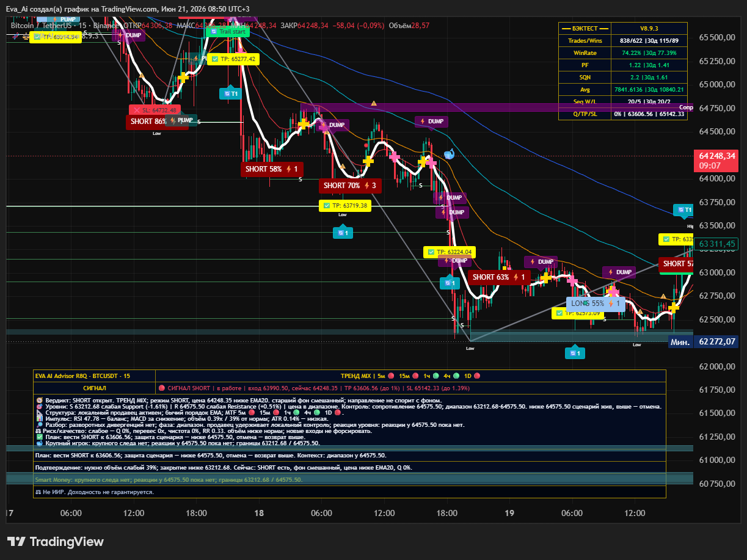Click the Вердикт line in advisor panel
747x560 pixels.
240,399
